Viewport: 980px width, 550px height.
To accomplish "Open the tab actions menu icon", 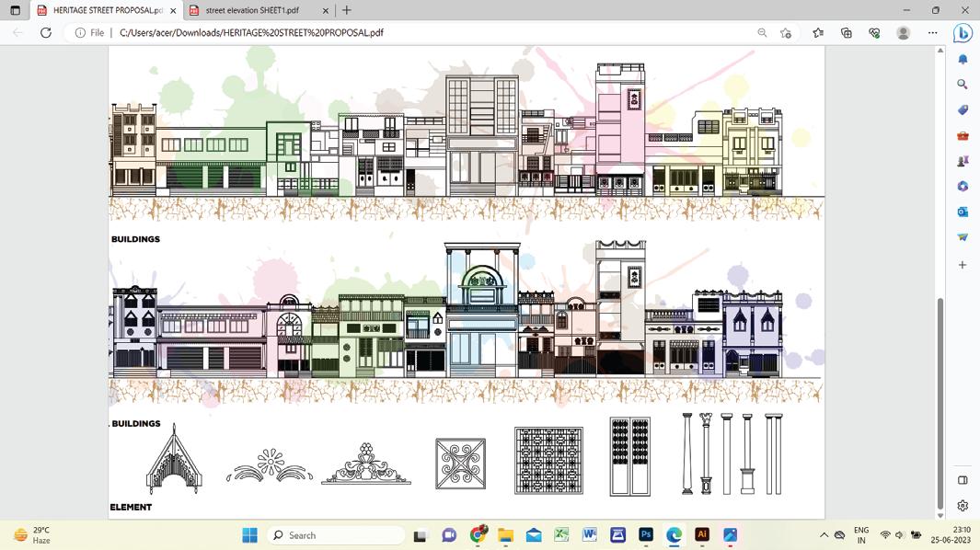I will coord(16,11).
